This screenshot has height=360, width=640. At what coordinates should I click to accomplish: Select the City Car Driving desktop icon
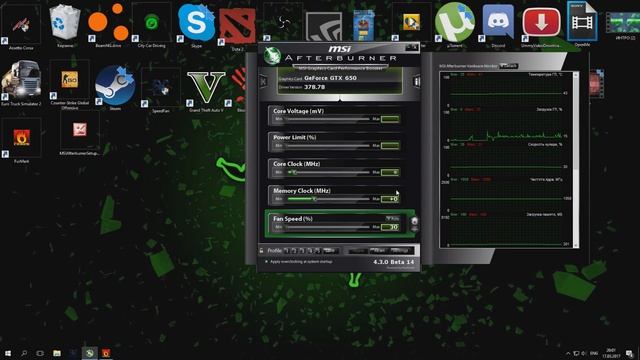151,25
